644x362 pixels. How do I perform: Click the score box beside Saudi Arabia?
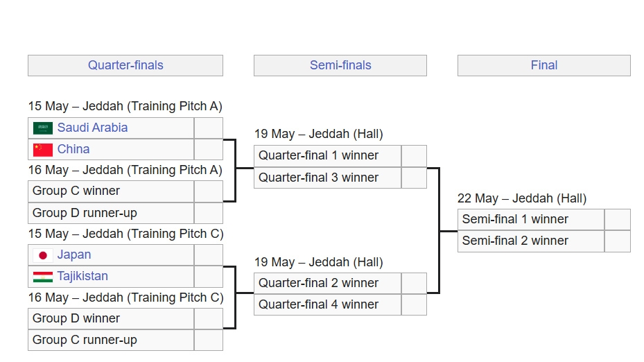(x=208, y=128)
